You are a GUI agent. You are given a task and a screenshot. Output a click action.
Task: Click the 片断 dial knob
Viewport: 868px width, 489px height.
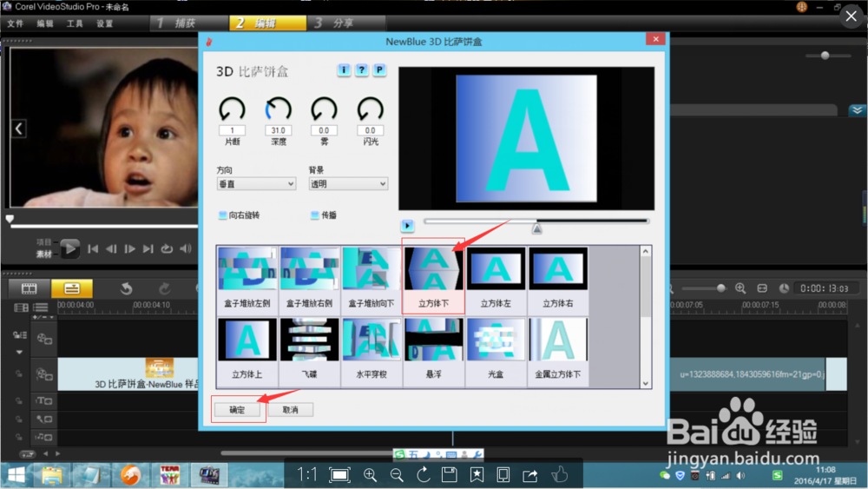pyautogui.click(x=232, y=109)
